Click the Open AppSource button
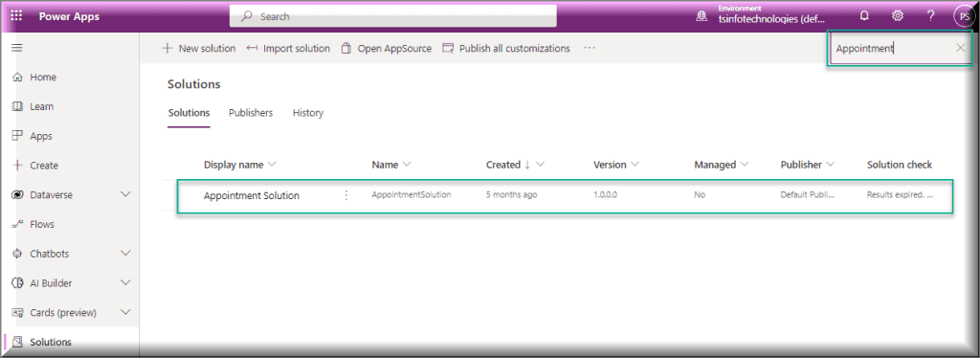980x358 pixels. (387, 48)
